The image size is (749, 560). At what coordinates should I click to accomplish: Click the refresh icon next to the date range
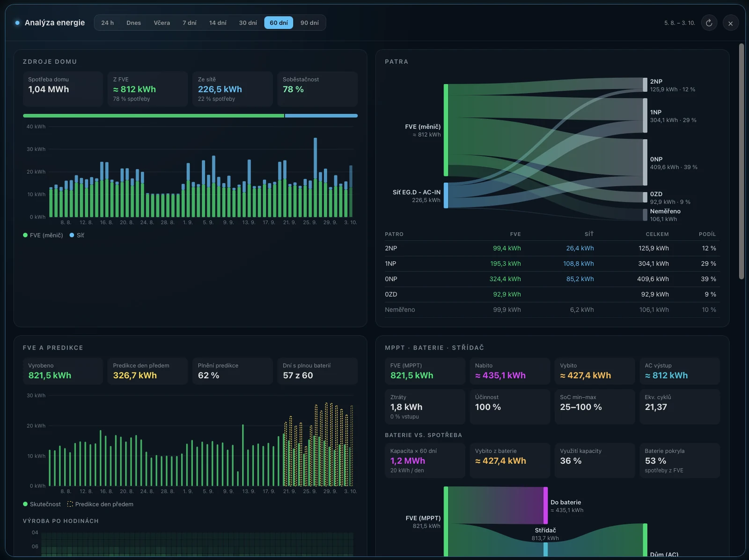coord(709,23)
